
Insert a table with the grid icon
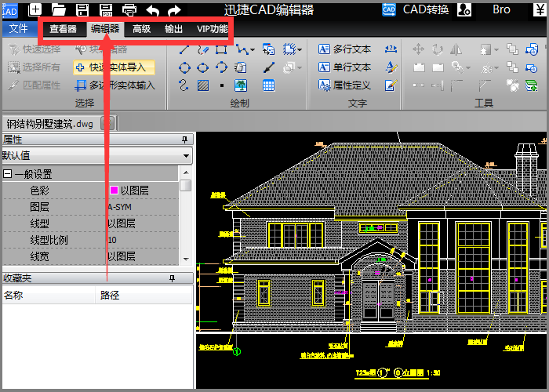268,85
